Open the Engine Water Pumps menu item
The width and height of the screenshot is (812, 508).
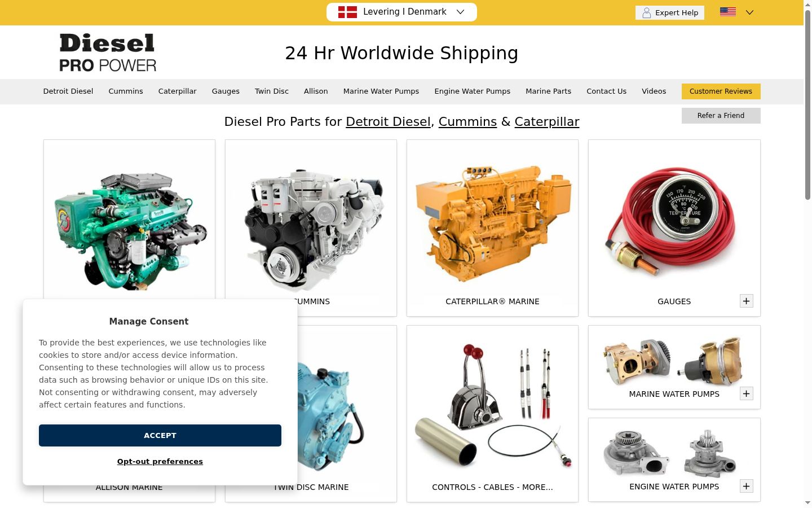coord(473,91)
